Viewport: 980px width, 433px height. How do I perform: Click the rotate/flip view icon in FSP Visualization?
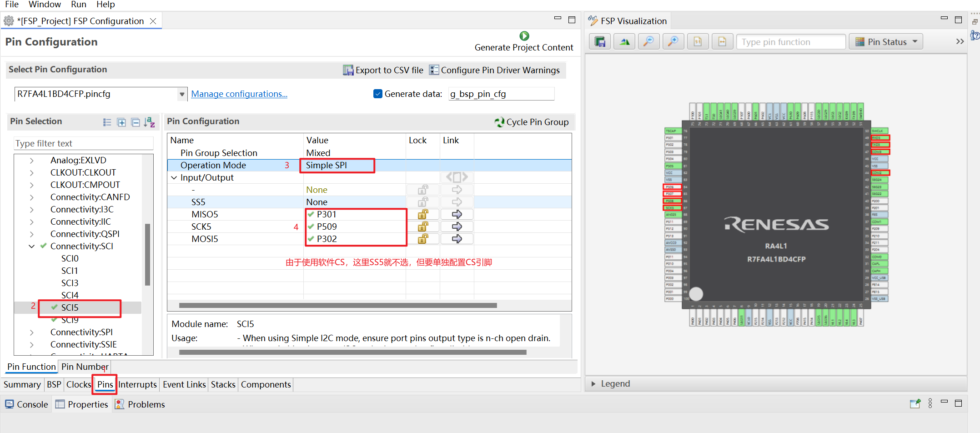[x=624, y=42]
